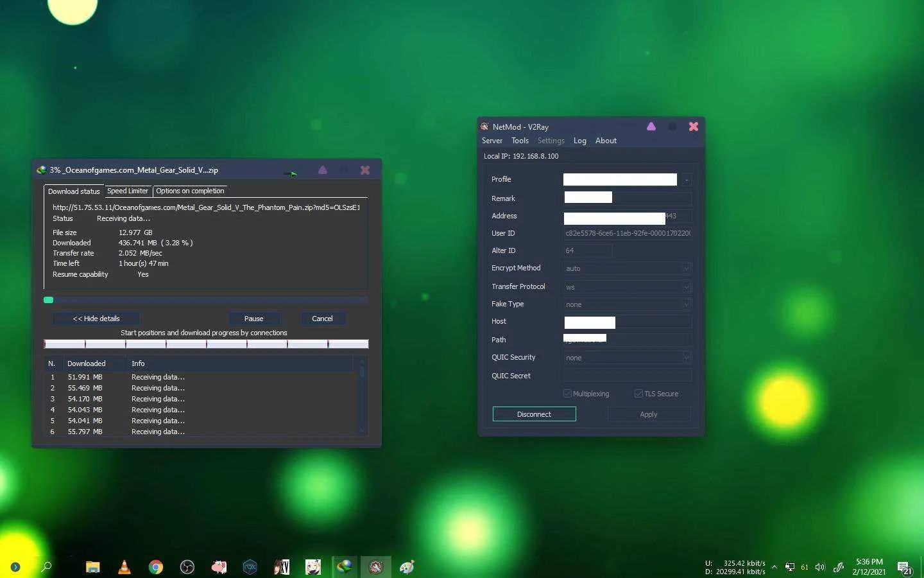Open the volume speaker tray icon

(x=820, y=566)
